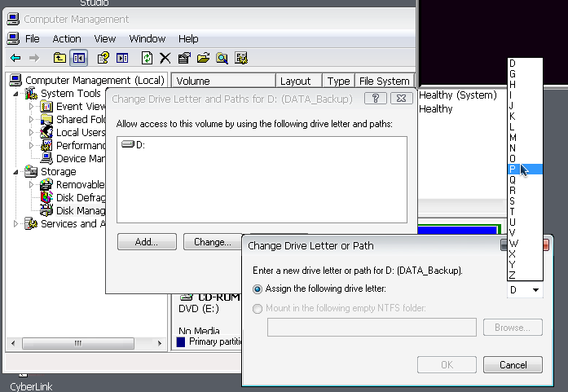Click the Device Manager tree icon

point(46,158)
